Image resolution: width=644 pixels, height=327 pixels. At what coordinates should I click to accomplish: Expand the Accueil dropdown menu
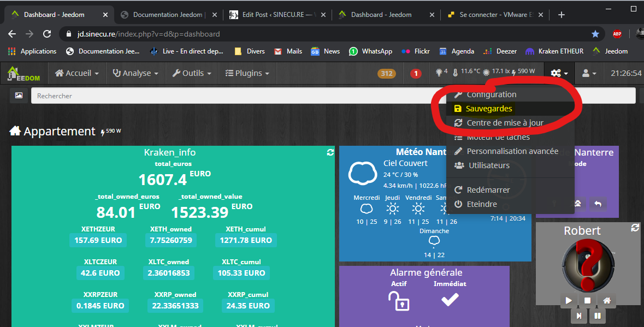(77, 74)
